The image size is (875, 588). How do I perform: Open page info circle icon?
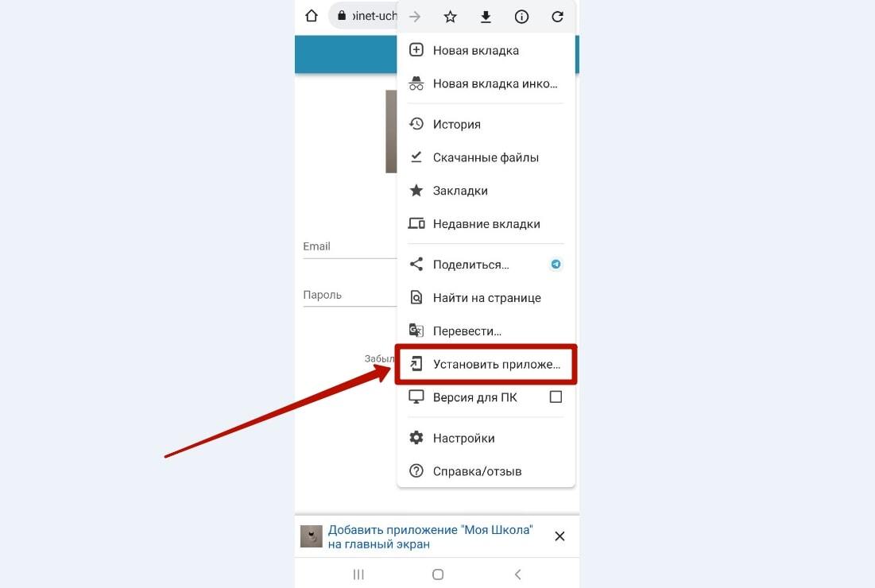(522, 17)
